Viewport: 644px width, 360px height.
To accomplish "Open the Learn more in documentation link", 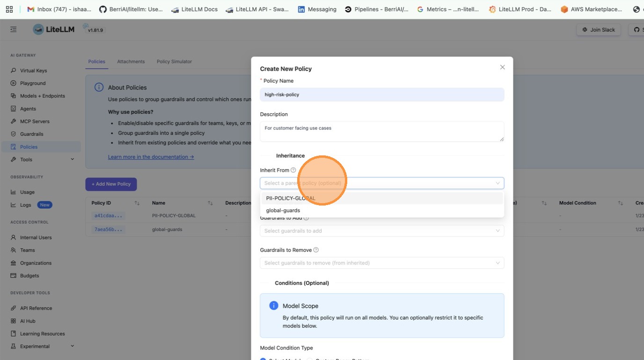I will [151, 157].
